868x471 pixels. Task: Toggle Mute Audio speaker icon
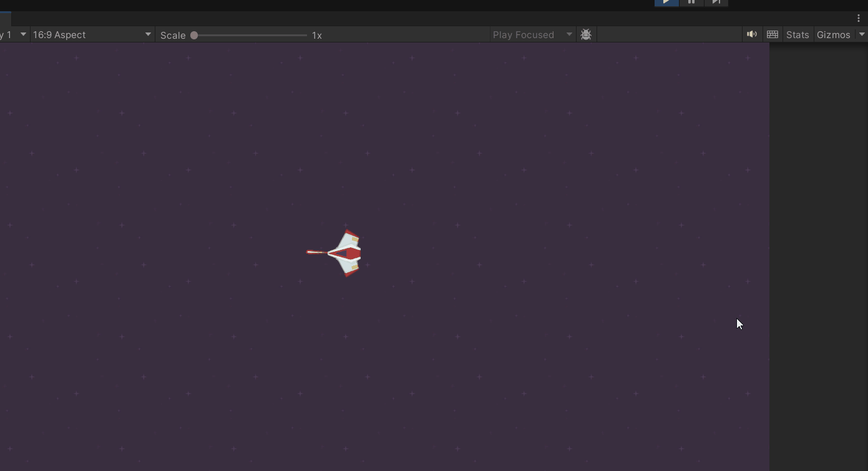752,34
